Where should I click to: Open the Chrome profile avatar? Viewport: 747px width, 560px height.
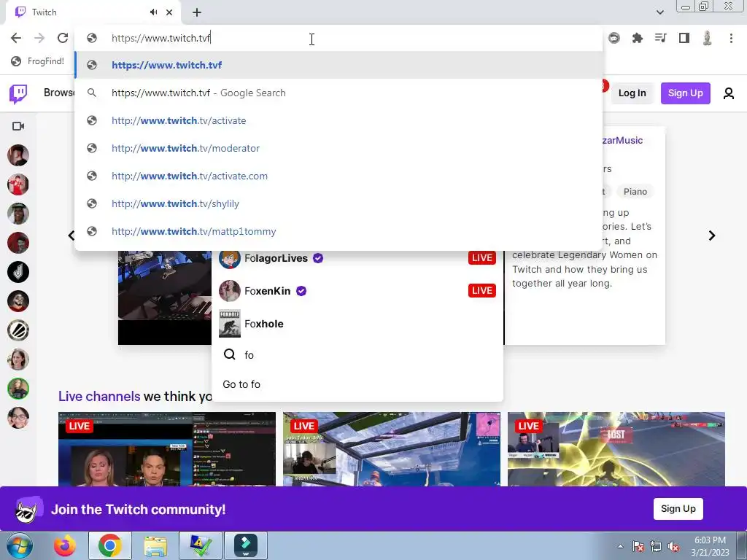coord(708,38)
